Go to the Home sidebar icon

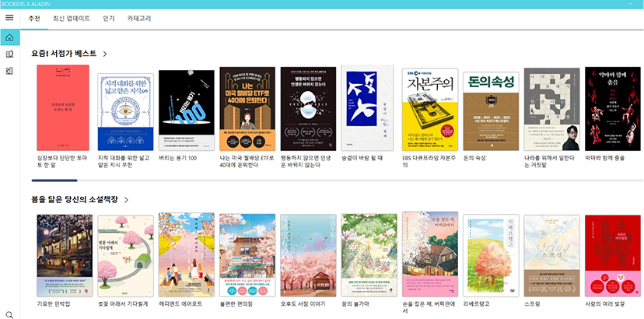[9, 37]
